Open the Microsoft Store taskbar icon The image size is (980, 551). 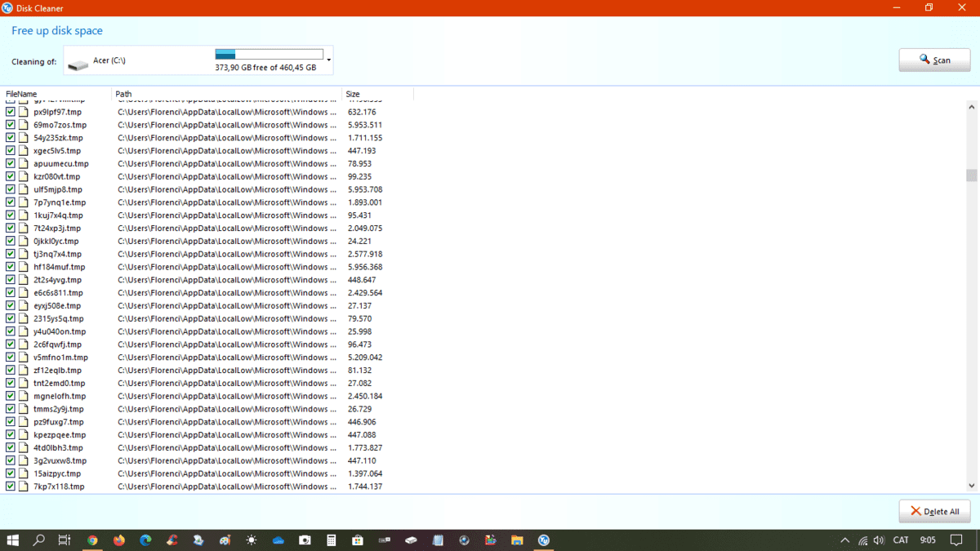coord(358,540)
